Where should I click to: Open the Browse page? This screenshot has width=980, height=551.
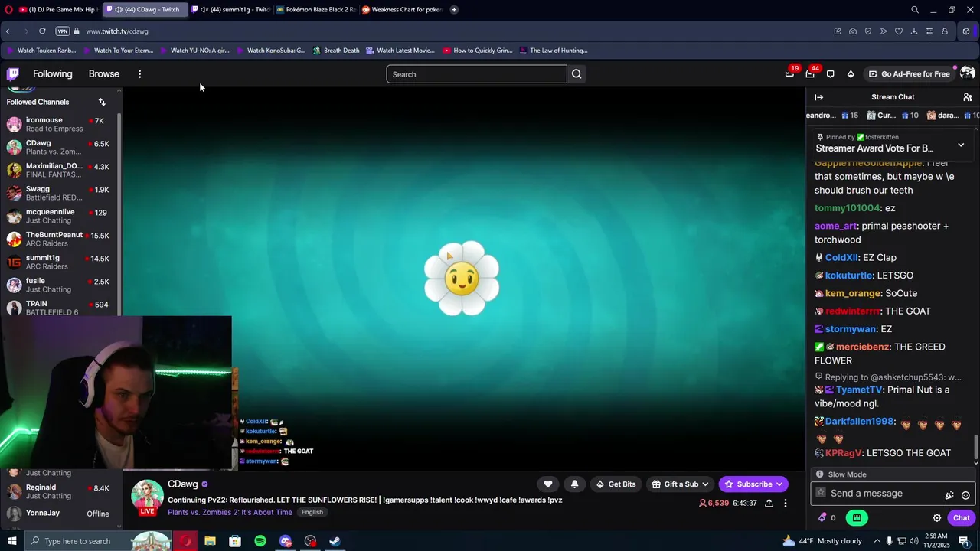[x=104, y=74]
